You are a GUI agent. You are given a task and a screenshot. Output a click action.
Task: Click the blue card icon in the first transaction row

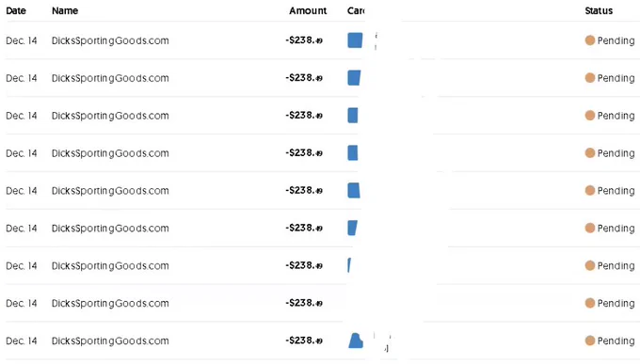coord(355,40)
